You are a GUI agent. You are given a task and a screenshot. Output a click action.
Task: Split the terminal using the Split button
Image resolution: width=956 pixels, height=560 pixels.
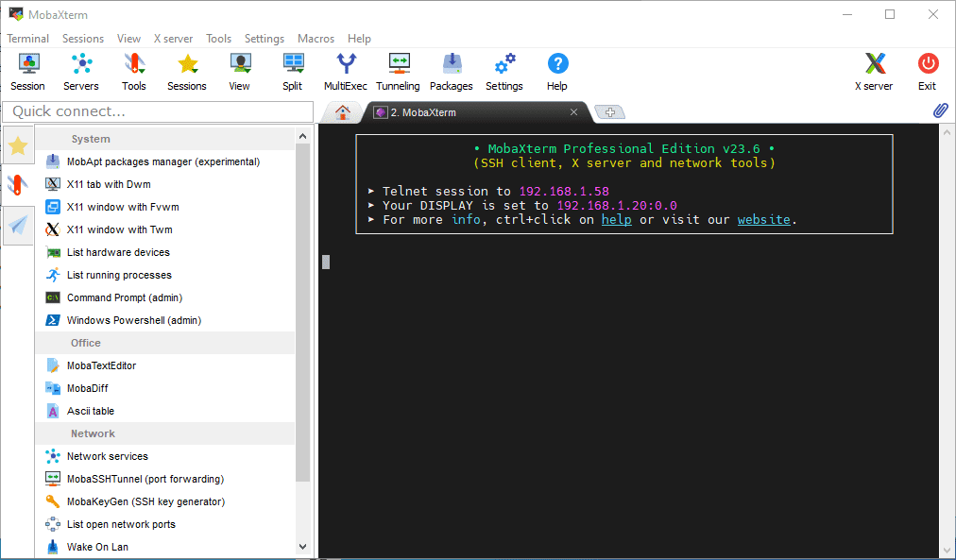point(293,72)
